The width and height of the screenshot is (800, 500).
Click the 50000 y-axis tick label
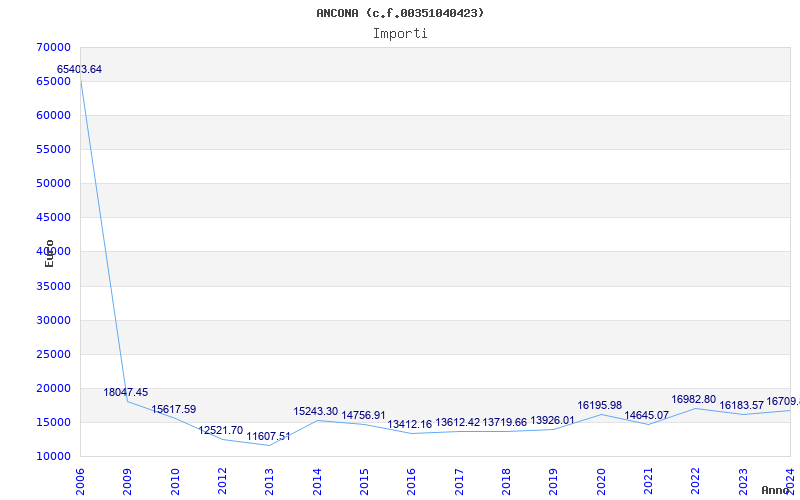[54, 183]
